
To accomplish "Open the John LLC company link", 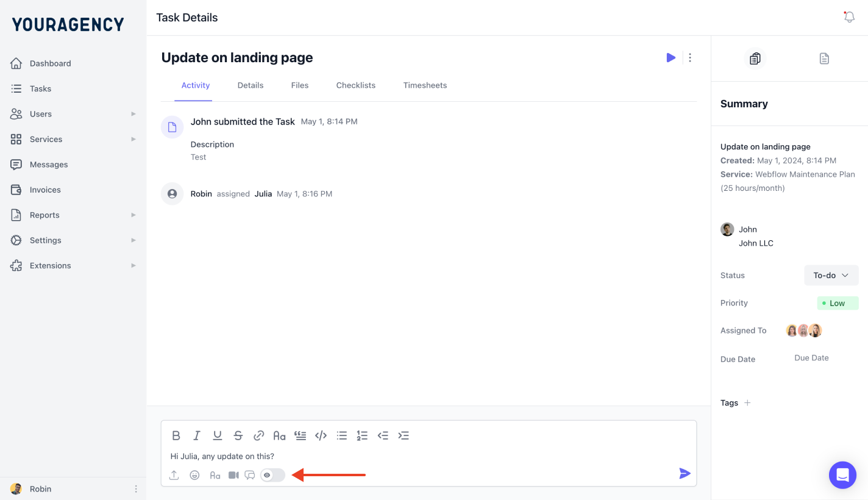I will (x=756, y=243).
